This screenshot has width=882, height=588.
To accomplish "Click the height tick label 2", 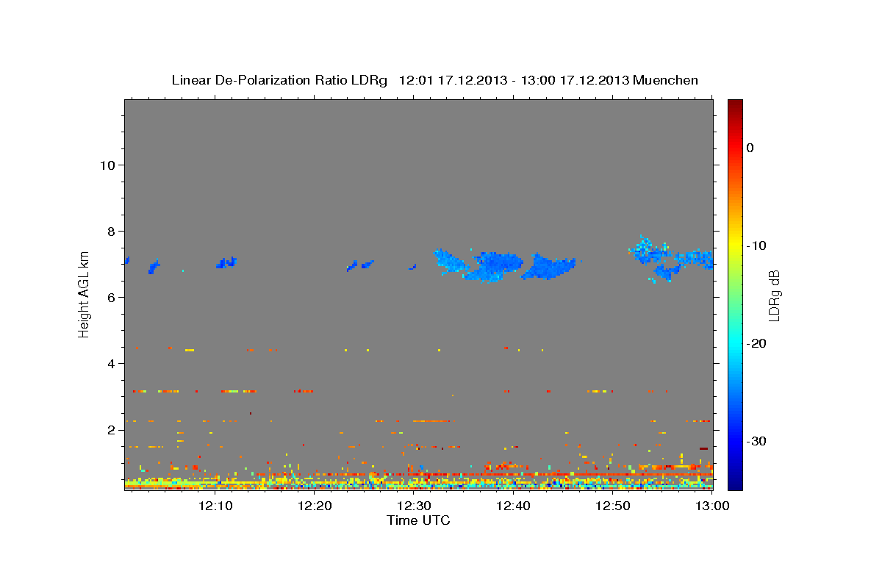I will pyautogui.click(x=110, y=430).
